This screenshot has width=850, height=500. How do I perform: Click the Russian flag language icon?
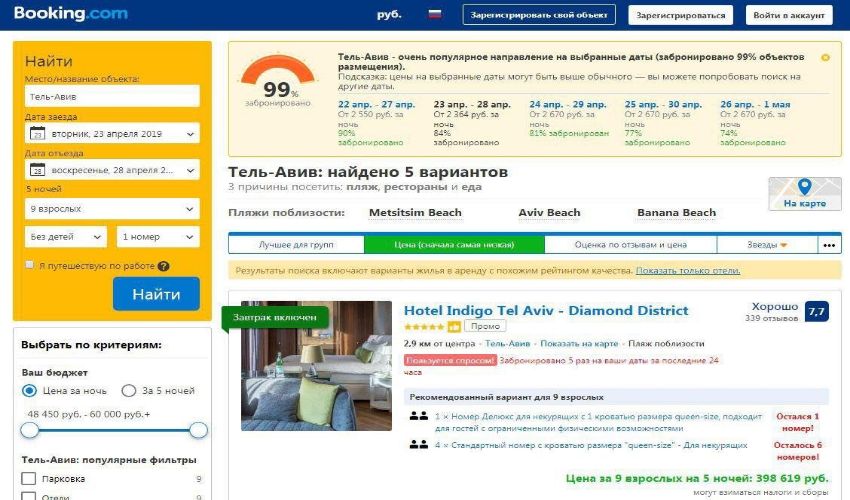[435, 15]
